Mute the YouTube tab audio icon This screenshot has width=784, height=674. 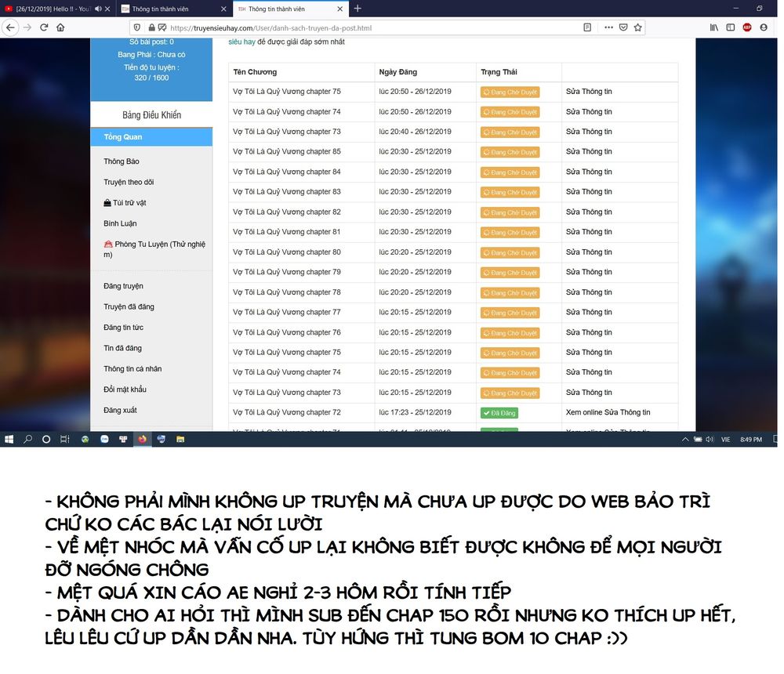tap(98, 9)
